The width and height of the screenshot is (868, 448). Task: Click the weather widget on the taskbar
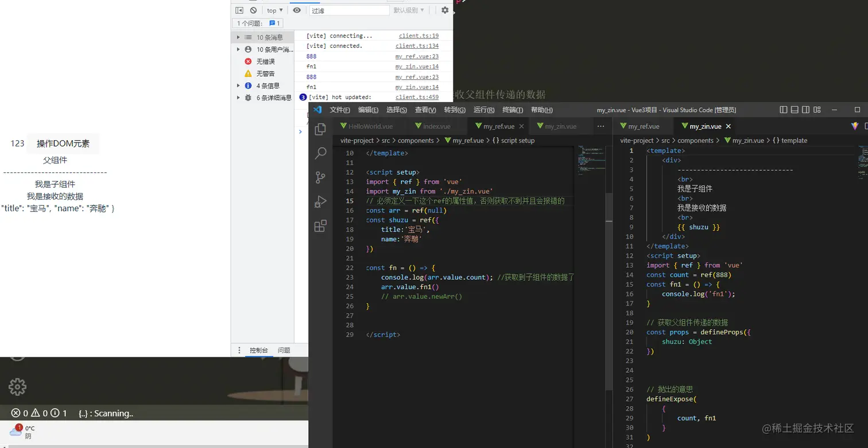tap(21, 432)
